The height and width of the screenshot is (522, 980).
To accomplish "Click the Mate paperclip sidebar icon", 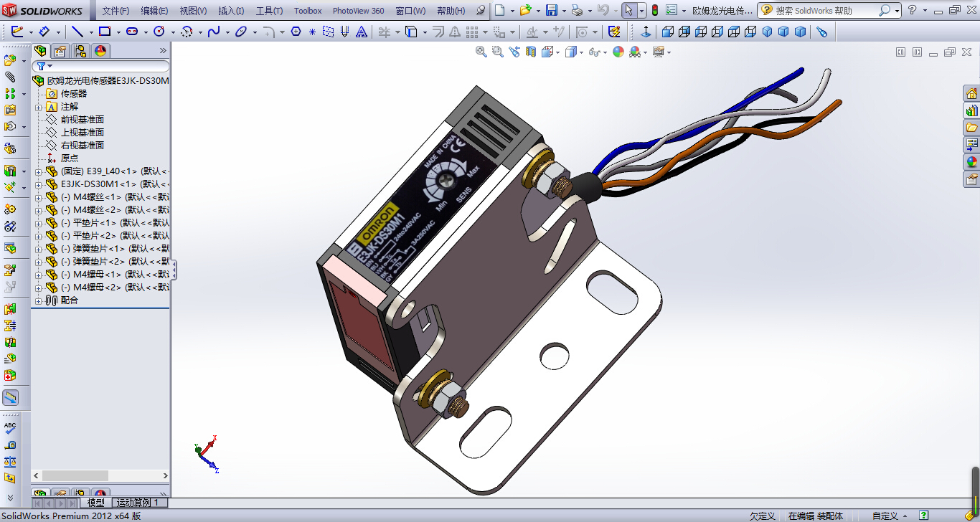I will tap(10, 77).
